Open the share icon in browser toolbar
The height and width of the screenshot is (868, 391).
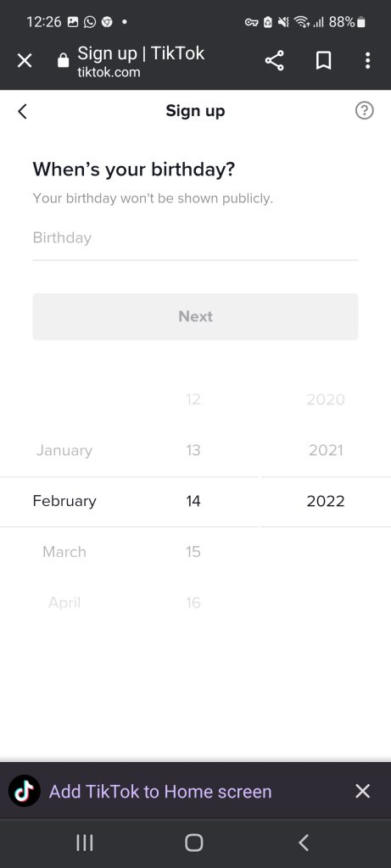pos(274,60)
